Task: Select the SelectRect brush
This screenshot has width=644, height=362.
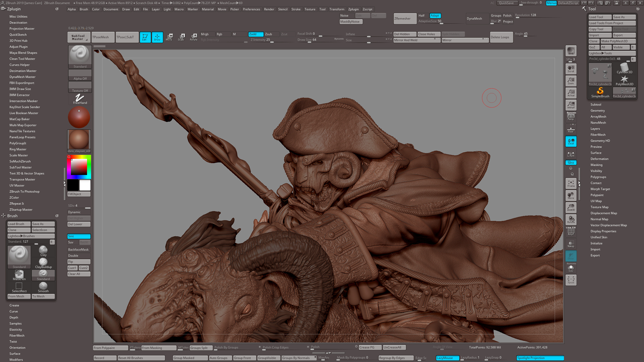Action: click(19, 287)
